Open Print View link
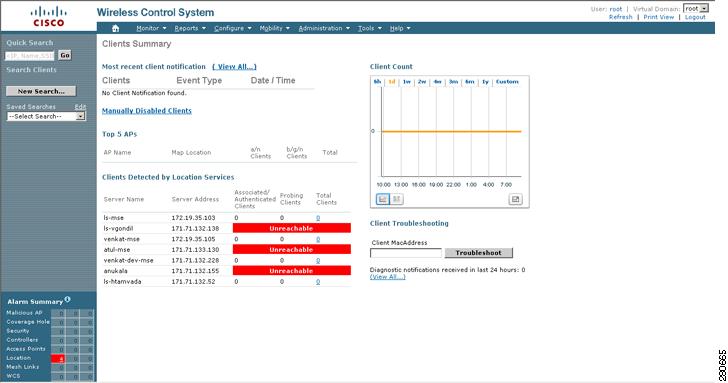Screen dimensions: 728x383 (x=658, y=17)
